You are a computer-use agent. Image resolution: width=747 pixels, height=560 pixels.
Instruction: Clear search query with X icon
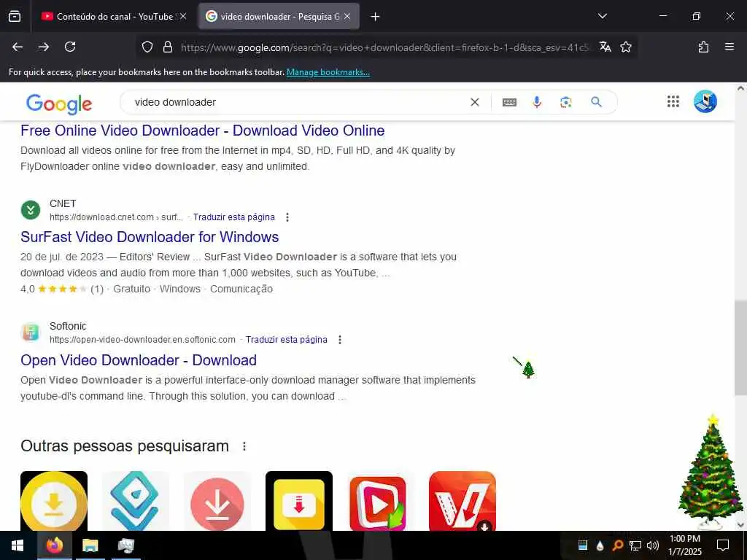pyautogui.click(x=474, y=102)
